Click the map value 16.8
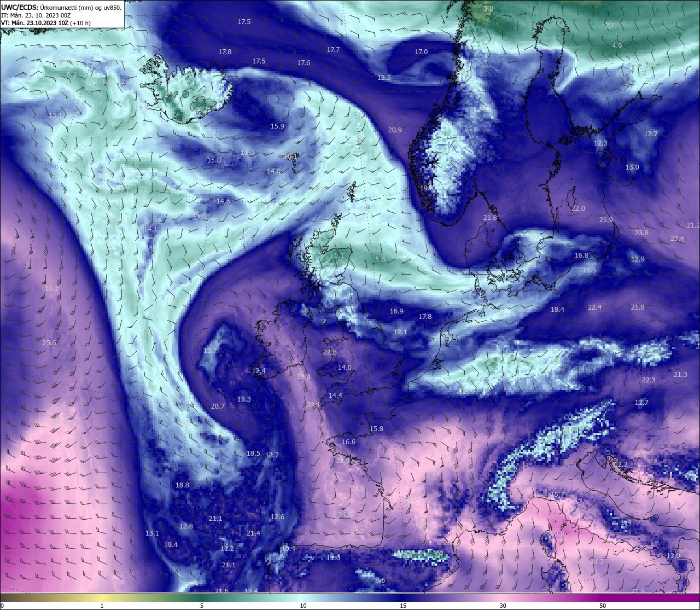700x610 pixels. tap(581, 255)
